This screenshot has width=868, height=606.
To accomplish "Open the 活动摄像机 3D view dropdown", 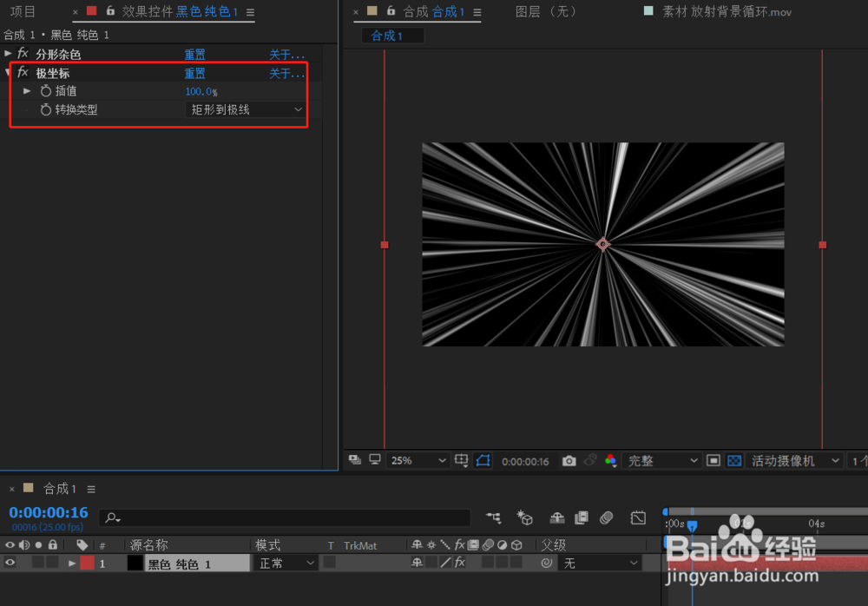I will click(x=794, y=461).
